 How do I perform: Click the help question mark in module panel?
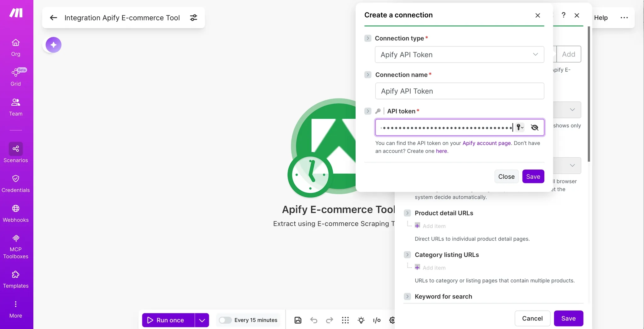click(563, 15)
